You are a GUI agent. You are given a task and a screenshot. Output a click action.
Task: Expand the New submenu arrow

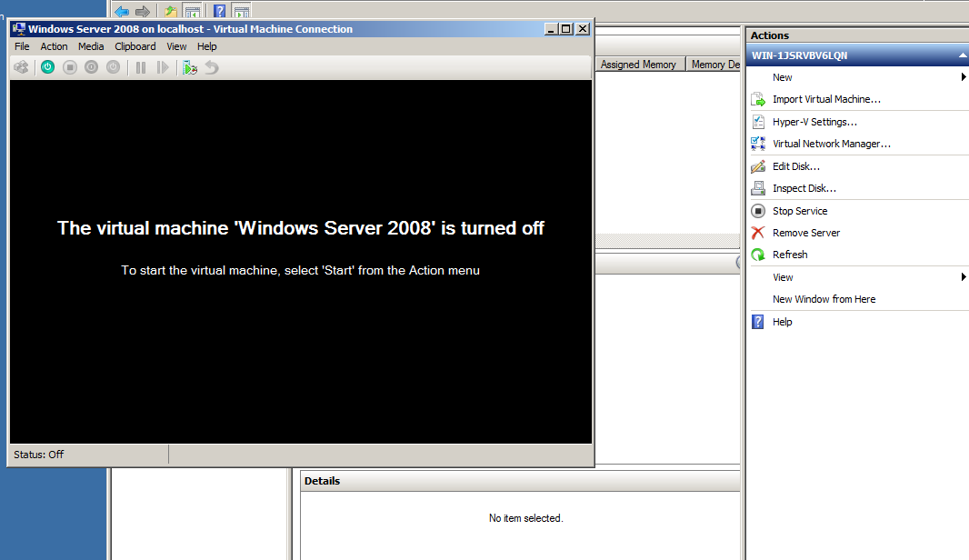point(964,77)
